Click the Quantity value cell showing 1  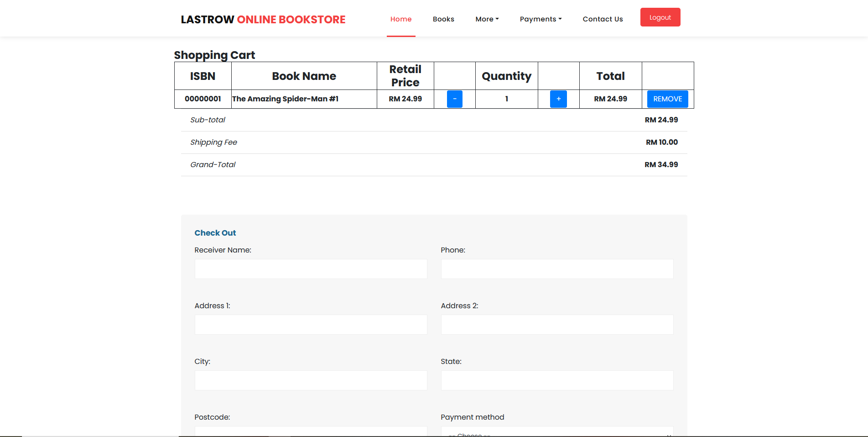point(506,99)
